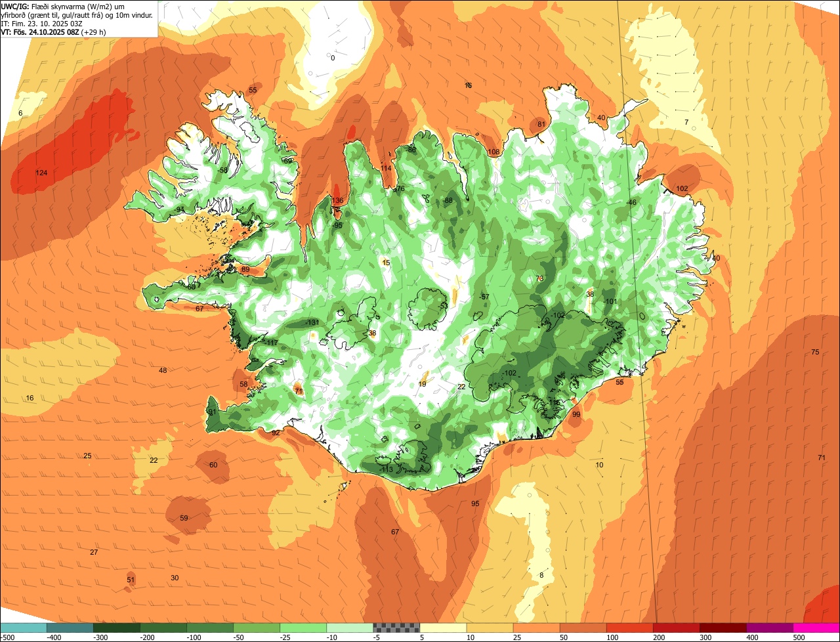
Task: Click the 'IT: Fim. 23. 10. 2025 03Z' line
Action: click(x=41, y=23)
